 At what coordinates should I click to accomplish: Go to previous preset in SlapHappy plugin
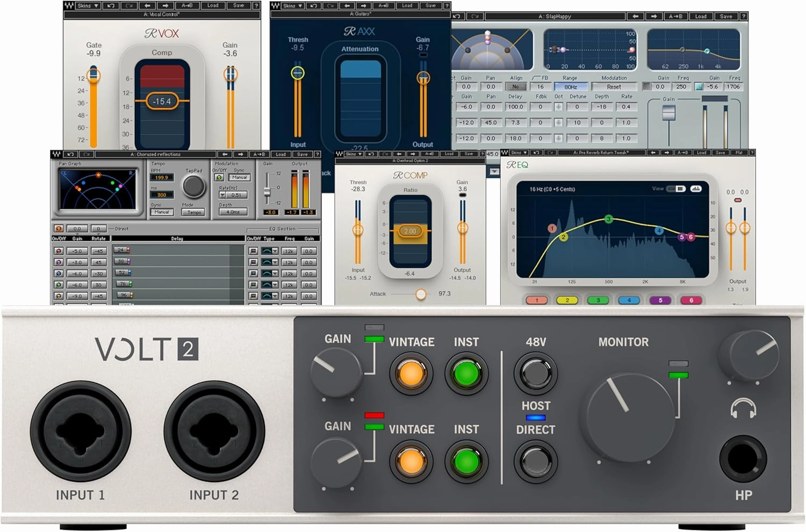coord(635,16)
